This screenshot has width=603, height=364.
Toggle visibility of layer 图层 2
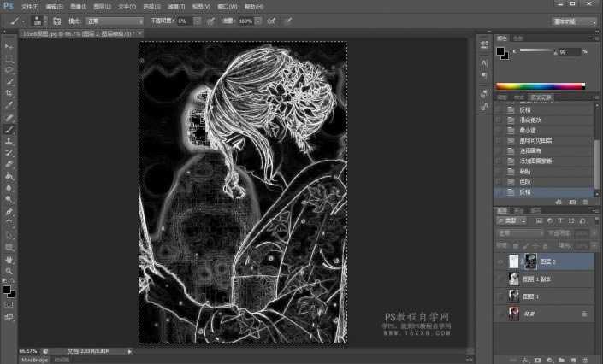[x=500, y=261]
